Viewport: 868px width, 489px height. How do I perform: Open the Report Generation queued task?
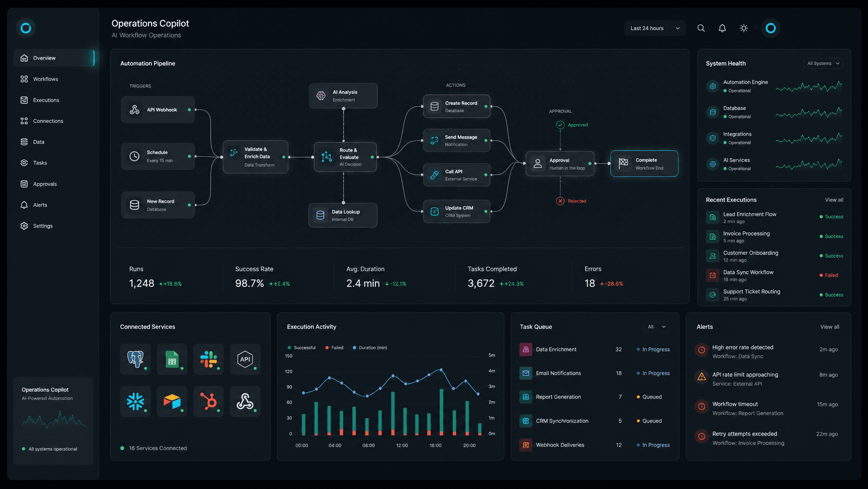click(595, 397)
